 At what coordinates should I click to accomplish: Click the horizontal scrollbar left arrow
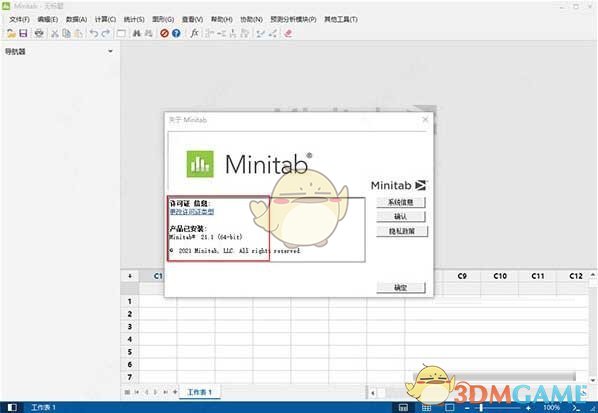[x=373, y=392]
